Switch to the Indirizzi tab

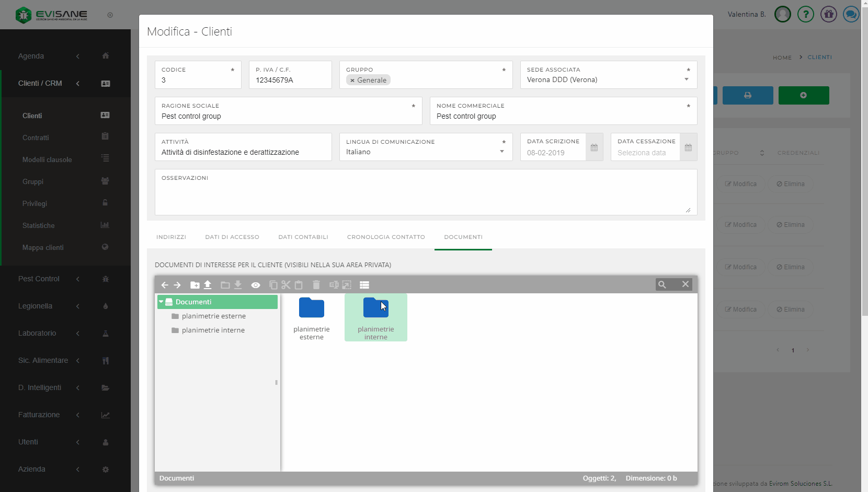coord(171,237)
